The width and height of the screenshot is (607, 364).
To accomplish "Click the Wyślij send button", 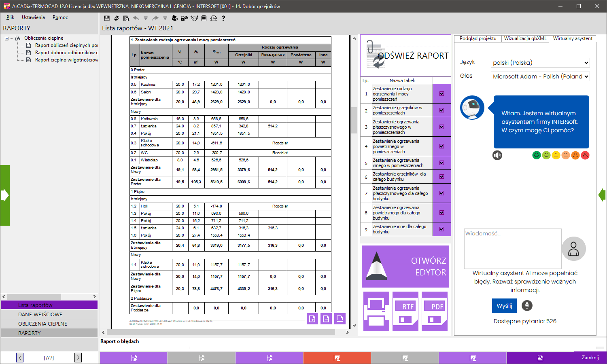I will click(504, 306).
